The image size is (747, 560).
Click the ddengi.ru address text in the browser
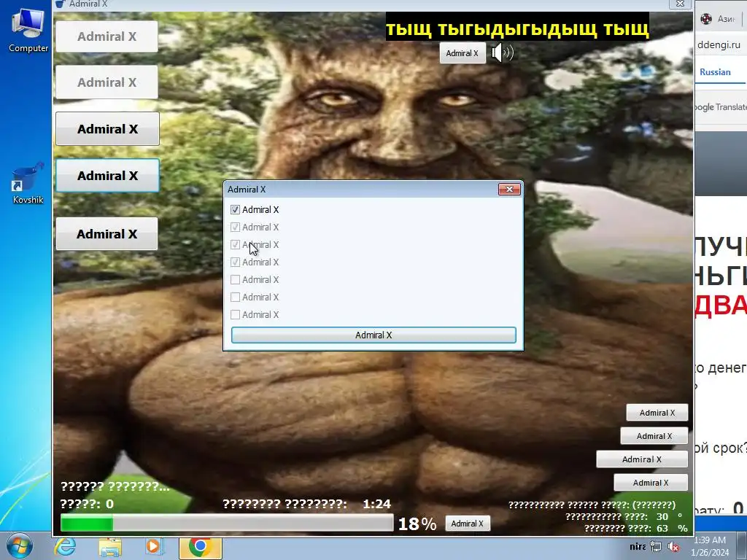pyautogui.click(x=719, y=44)
